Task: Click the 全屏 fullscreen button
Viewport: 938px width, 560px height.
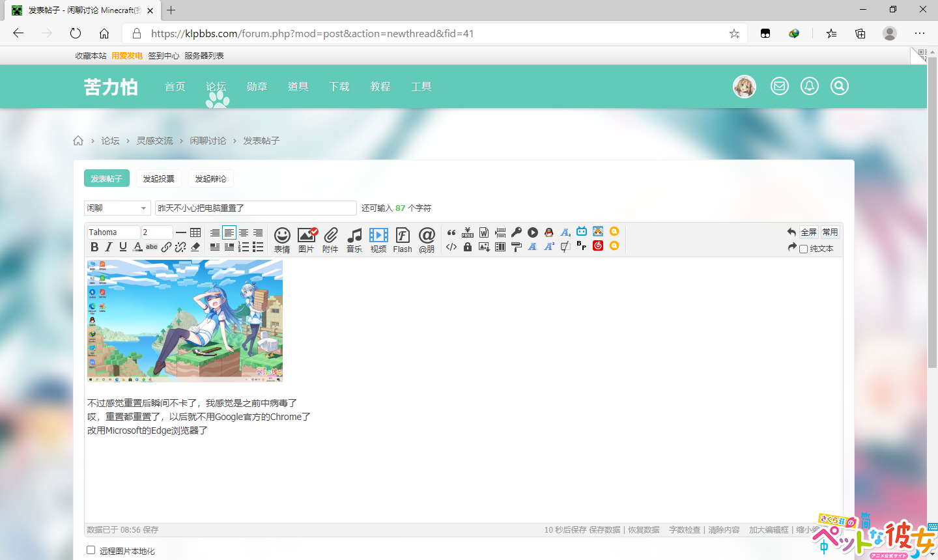Action: point(808,232)
